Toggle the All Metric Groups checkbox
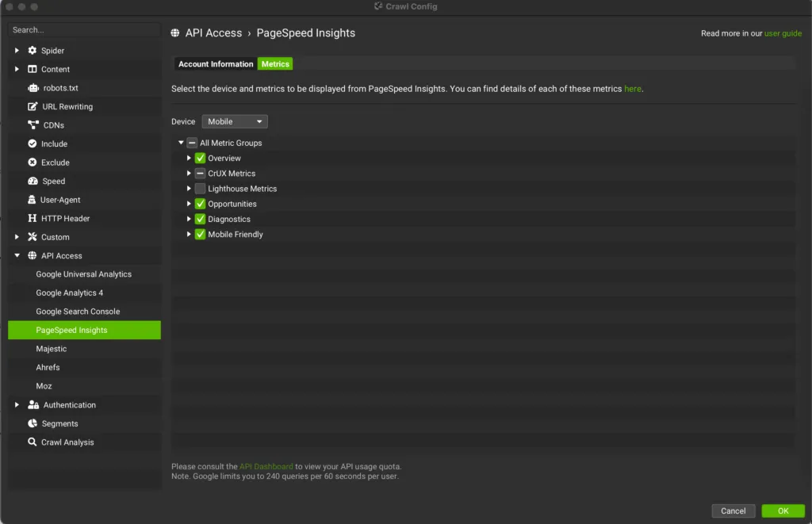 click(192, 143)
